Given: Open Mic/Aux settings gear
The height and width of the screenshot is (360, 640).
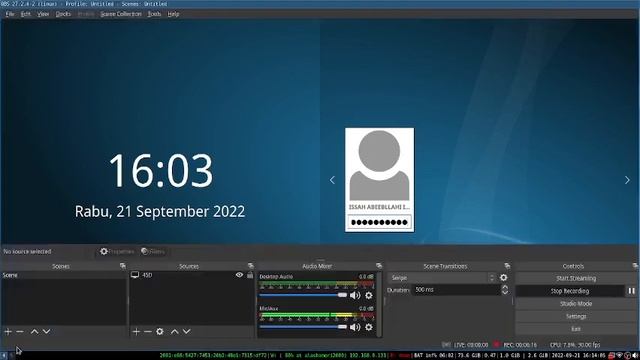Looking at the screenshot, I should 369,327.
